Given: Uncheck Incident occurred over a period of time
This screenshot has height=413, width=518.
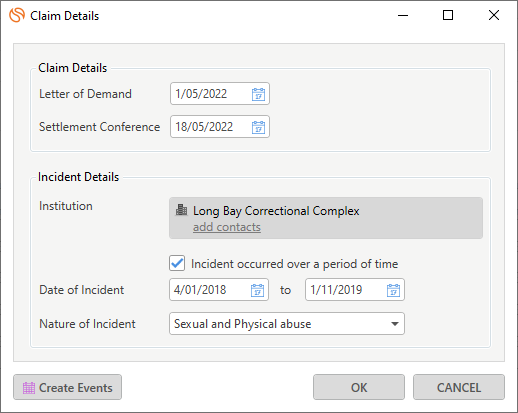Looking at the screenshot, I should (x=177, y=263).
